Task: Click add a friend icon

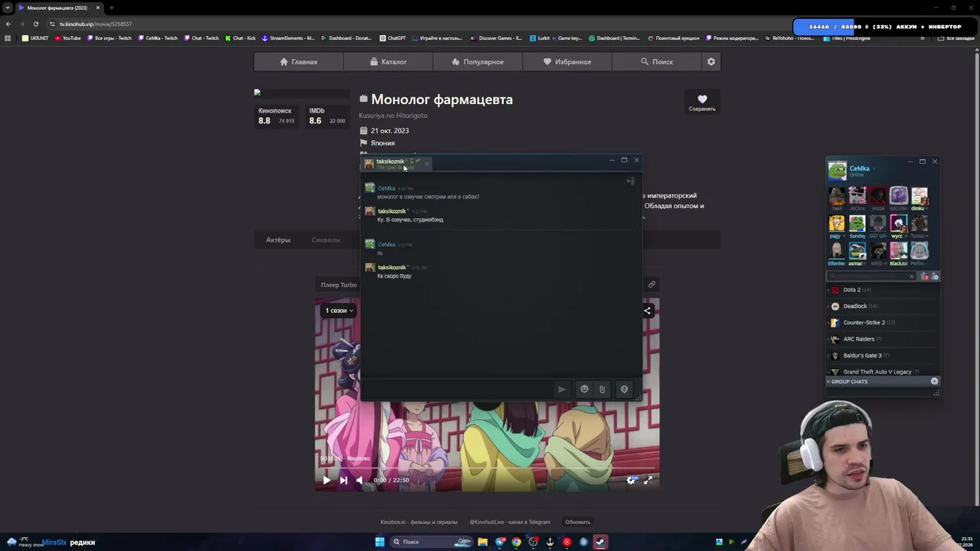Action: (935, 276)
